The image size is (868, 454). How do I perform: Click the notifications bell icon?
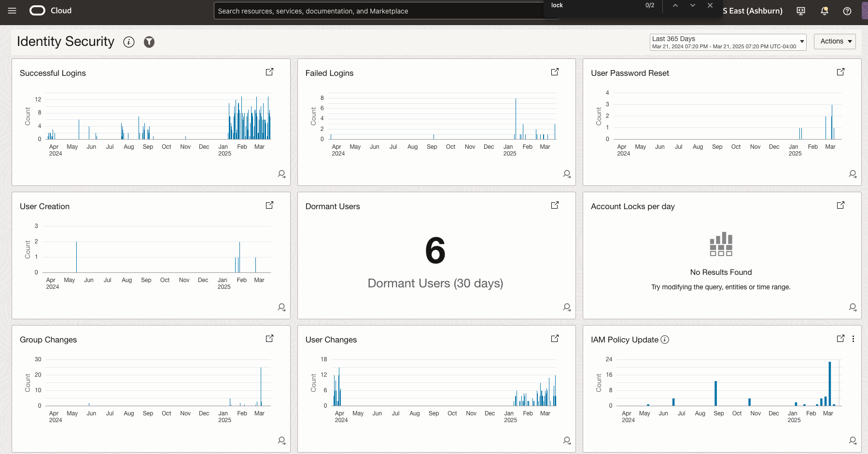(x=824, y=11)
